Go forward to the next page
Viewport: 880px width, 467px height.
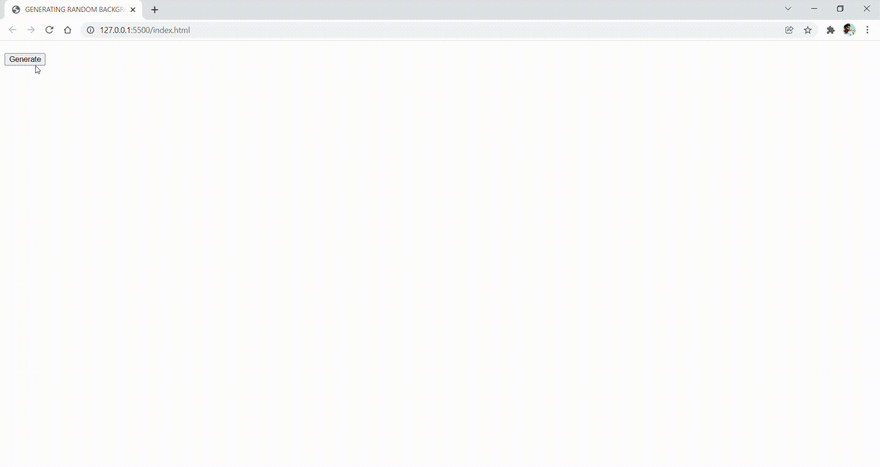31,30
